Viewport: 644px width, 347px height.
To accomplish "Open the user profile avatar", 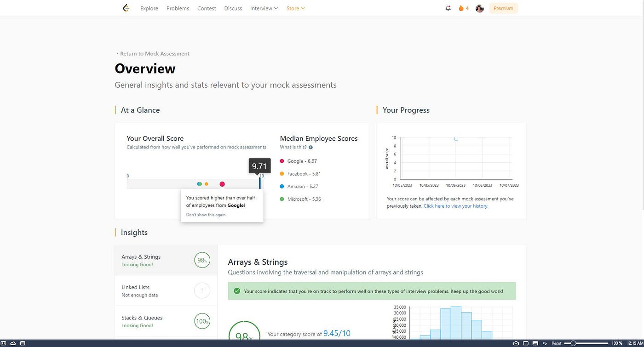I will pos(479,8).
